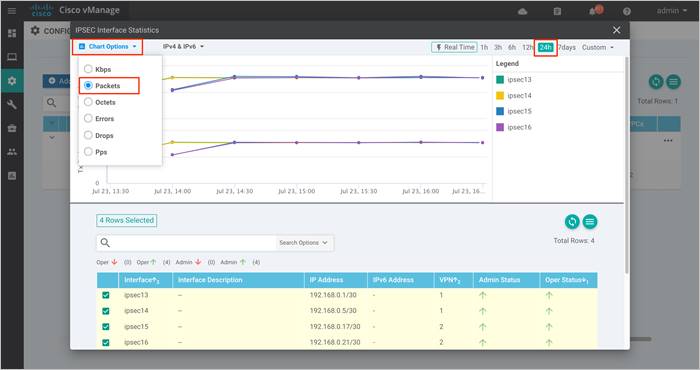Close the IPSEC Interface Statistics dialog
This screenshot has height=370, width=700.
(x=617, y=30)
